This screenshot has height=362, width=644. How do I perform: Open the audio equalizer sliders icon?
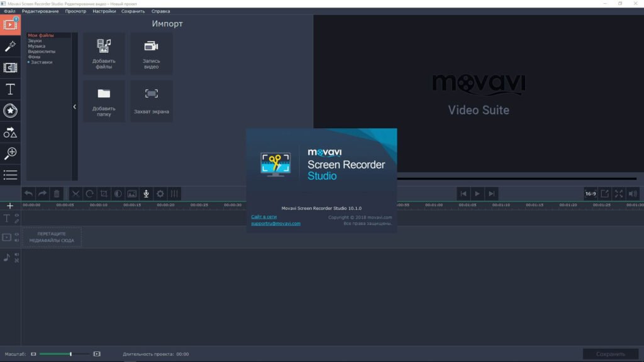175,194
